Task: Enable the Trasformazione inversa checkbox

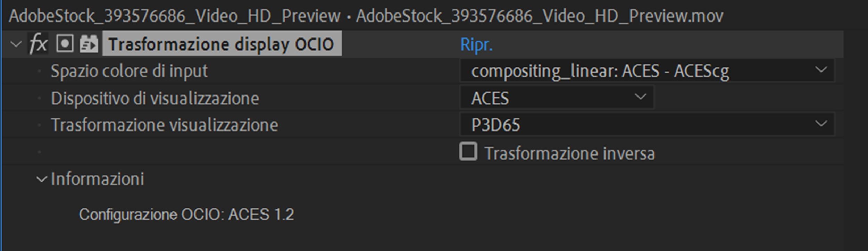Action: 468,152
